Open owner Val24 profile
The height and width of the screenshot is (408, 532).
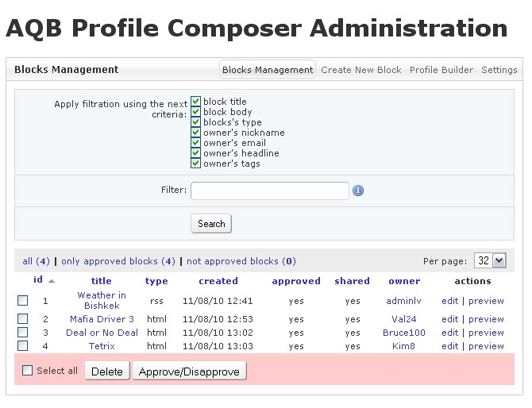pos(403,319)
